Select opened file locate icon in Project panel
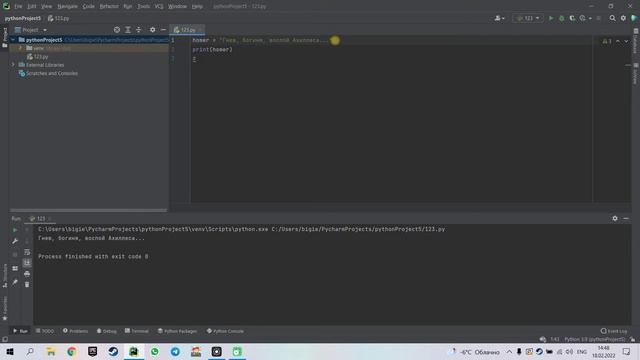This screenshot has height=360, width=640. tap(117, 30)
